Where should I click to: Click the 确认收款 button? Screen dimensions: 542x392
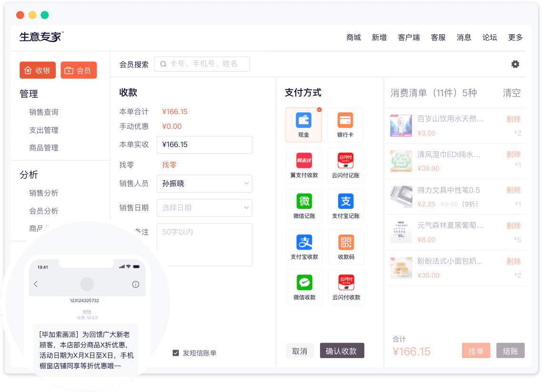tap(341, 351)
